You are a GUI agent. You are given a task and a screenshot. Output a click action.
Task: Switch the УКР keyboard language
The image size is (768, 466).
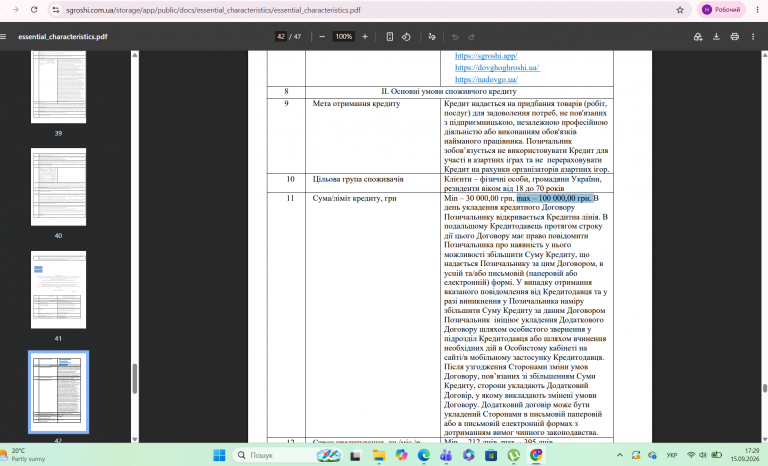[672, 455]
